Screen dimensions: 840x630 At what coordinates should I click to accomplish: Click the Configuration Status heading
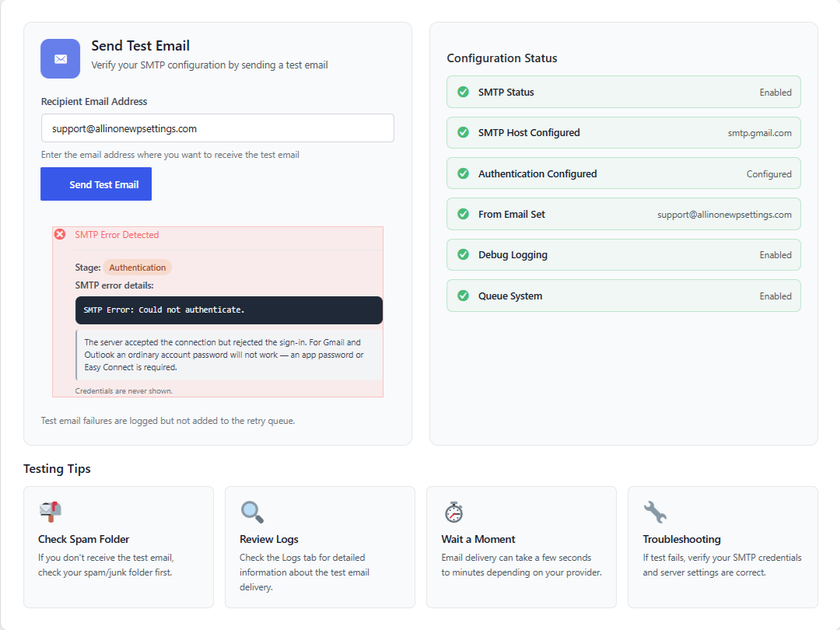click(x=502, y=58)
